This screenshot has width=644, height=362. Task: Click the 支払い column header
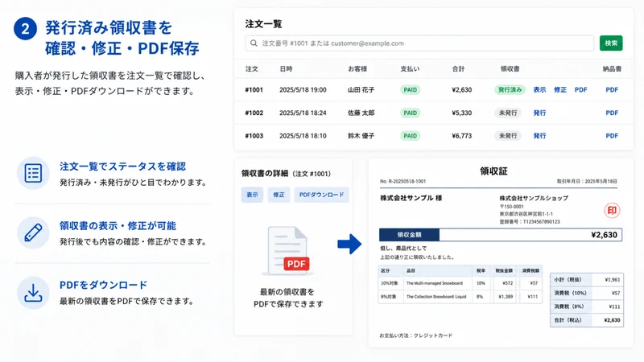(x=410, y=68)
